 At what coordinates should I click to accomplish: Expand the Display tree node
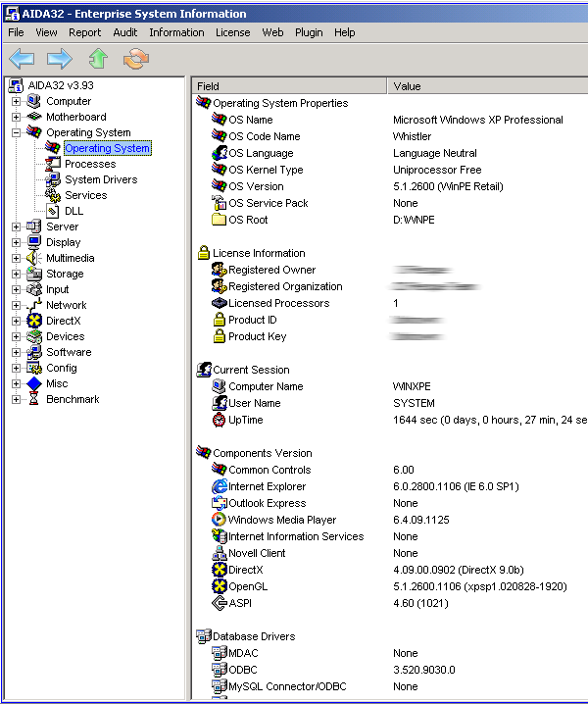(x=16, y=243)
